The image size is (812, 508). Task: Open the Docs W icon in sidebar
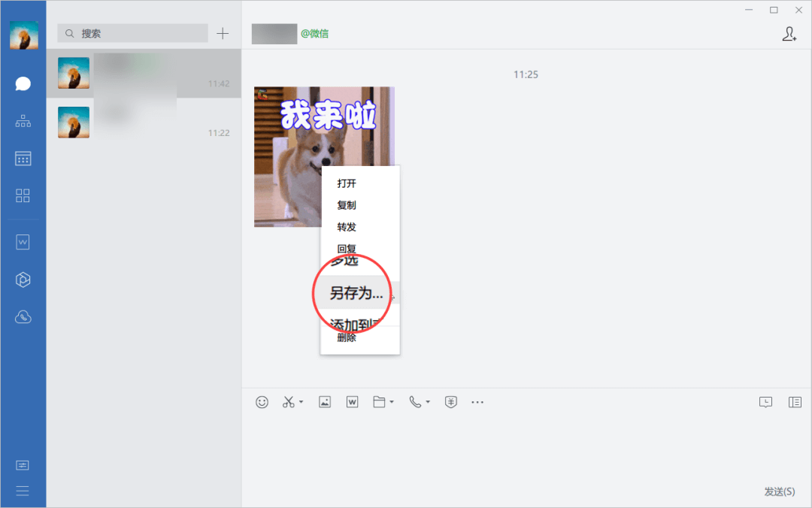(x=23, y=242)
